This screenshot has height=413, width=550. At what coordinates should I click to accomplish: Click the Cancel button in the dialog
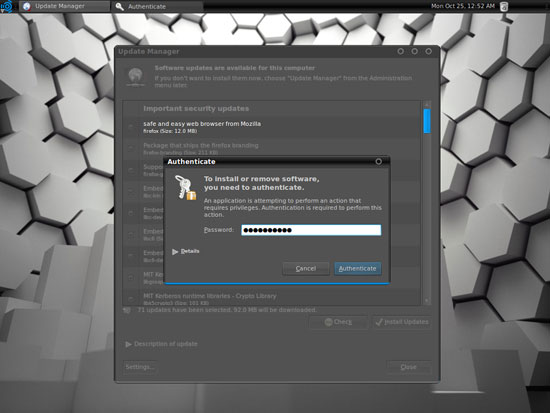306,269
